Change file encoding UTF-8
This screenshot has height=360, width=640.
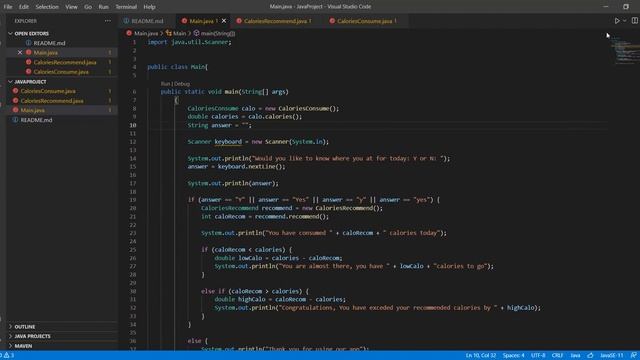click(538, 356)
